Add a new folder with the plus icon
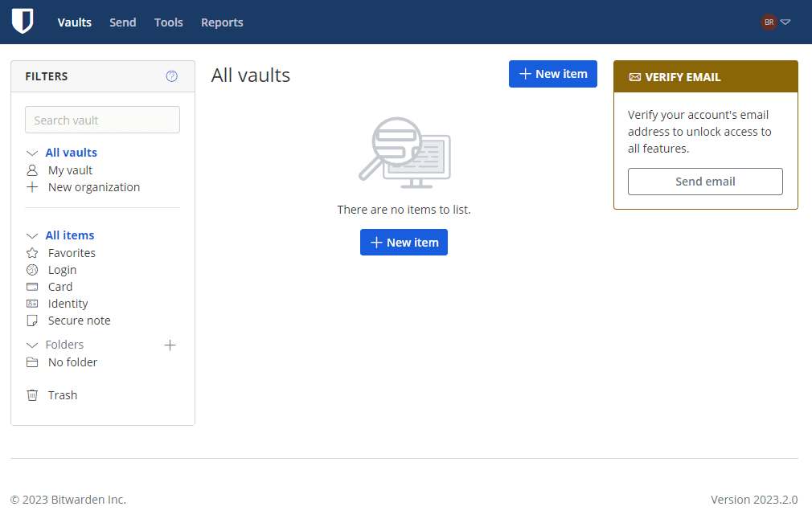The width and height of the screenshot is (812, 527). (170, 345)
